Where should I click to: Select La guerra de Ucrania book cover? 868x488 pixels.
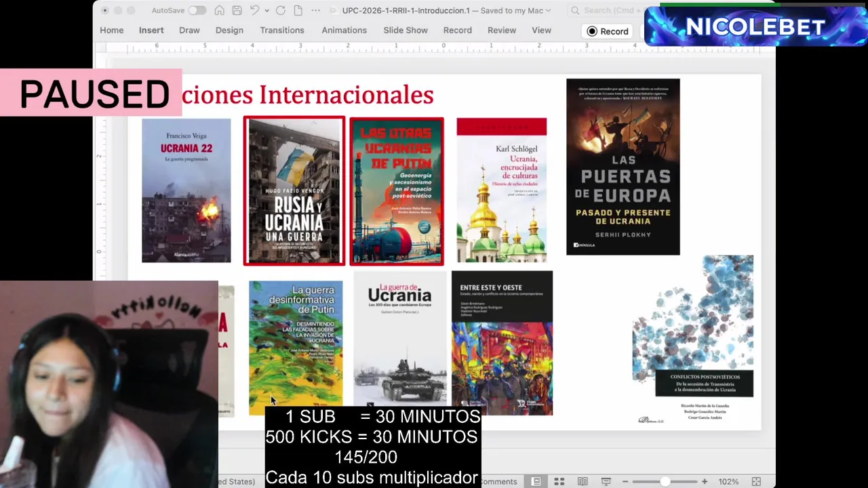click(x=400, y=339)
